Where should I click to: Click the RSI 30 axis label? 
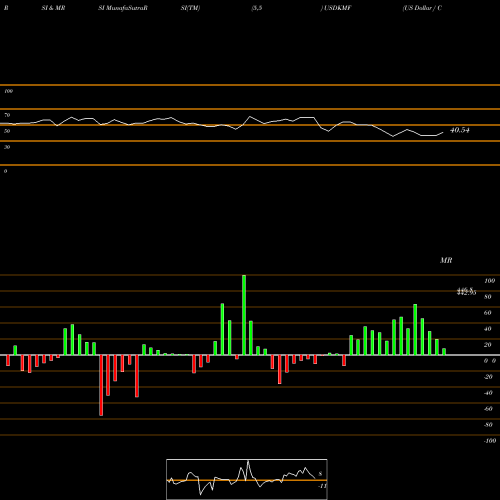(7, 147)
